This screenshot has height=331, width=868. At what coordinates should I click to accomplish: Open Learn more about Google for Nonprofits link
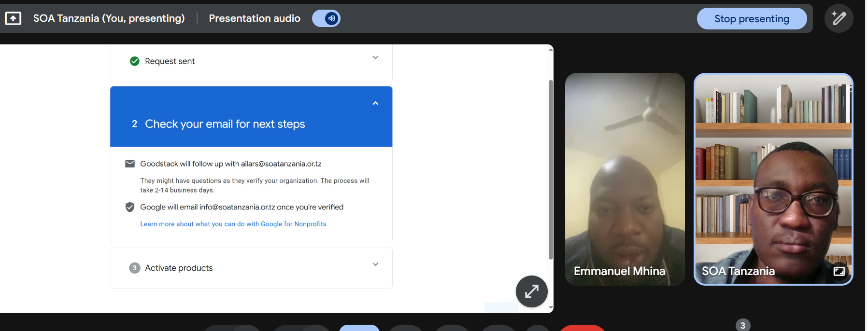tap(233, 224)
